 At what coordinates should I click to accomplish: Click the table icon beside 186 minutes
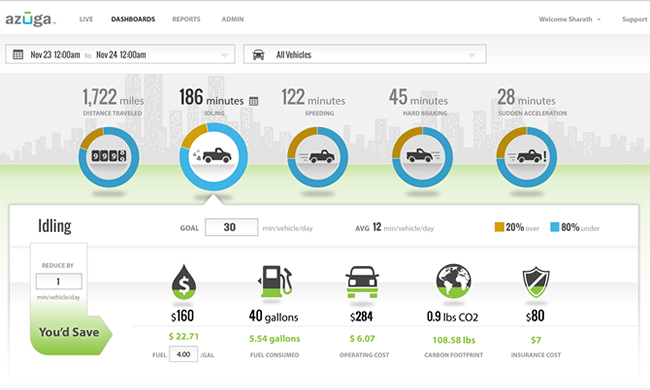[254, 101]
